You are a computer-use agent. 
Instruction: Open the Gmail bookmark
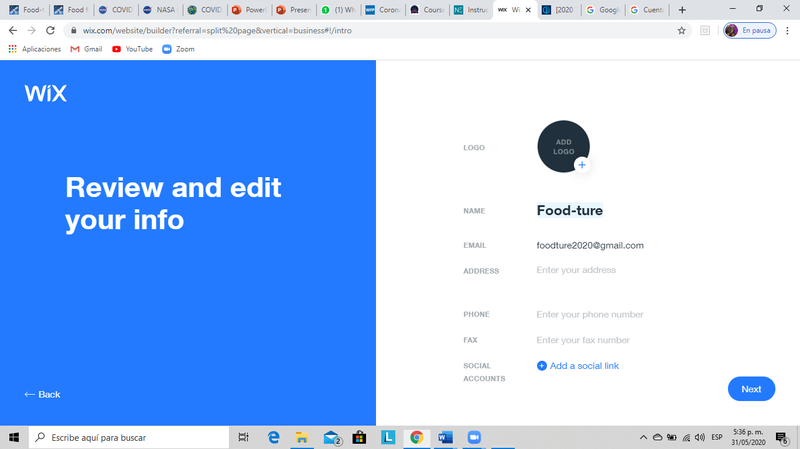click(86, 49)
